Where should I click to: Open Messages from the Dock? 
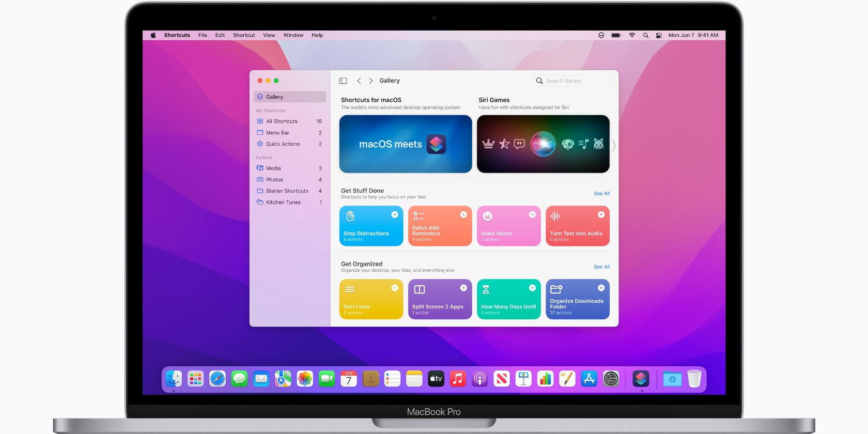click(239, 379)
